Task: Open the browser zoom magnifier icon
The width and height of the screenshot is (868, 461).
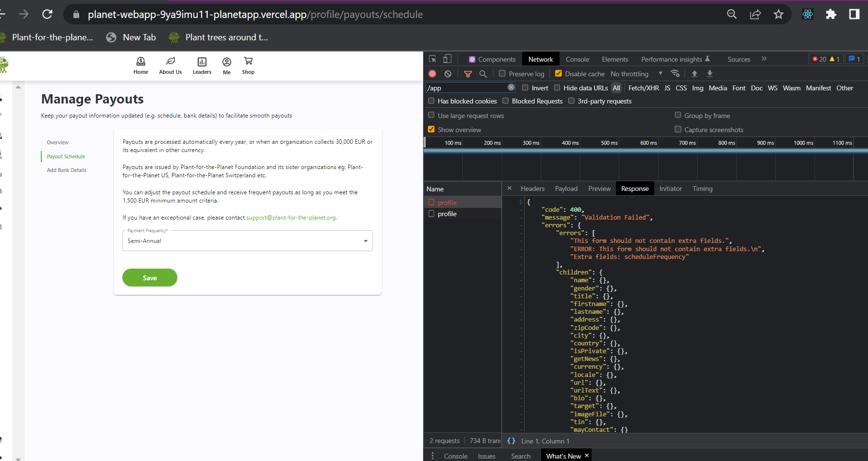Action: 732,14
